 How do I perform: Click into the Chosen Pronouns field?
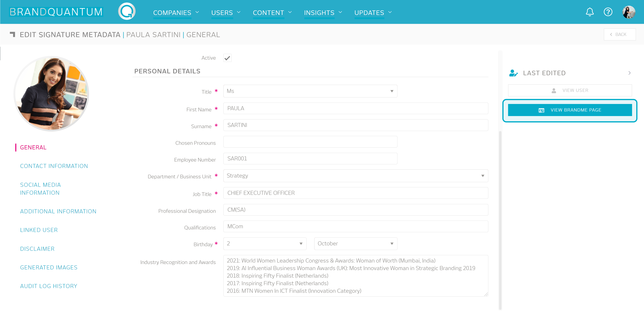point(310,142)
